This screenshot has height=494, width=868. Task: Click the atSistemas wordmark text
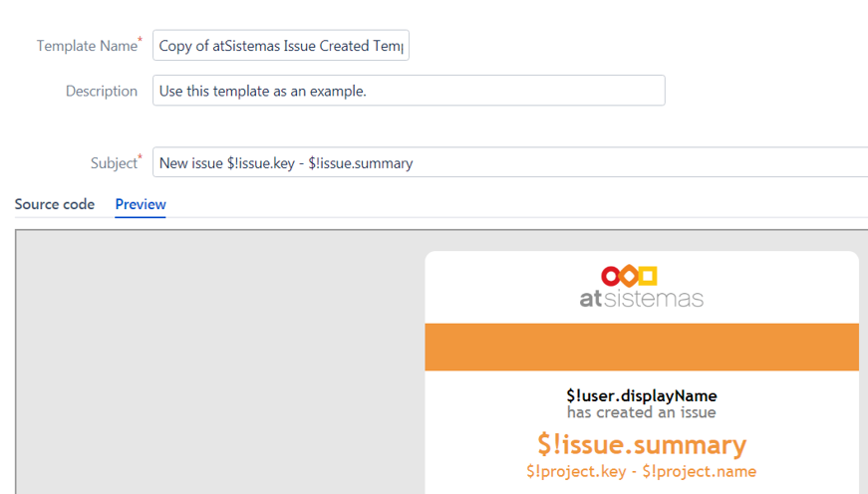pos(641,298)
